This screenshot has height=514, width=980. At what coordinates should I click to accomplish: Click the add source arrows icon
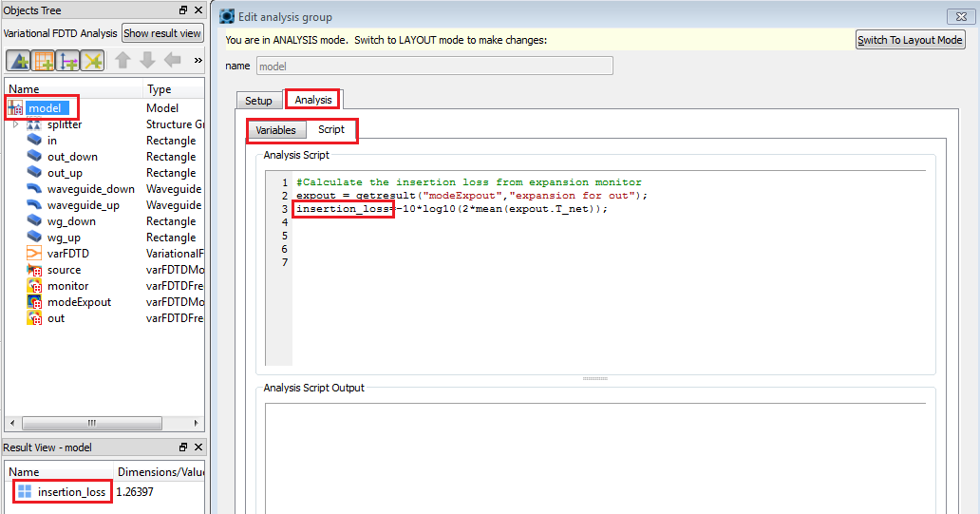[x=67, y=61]
